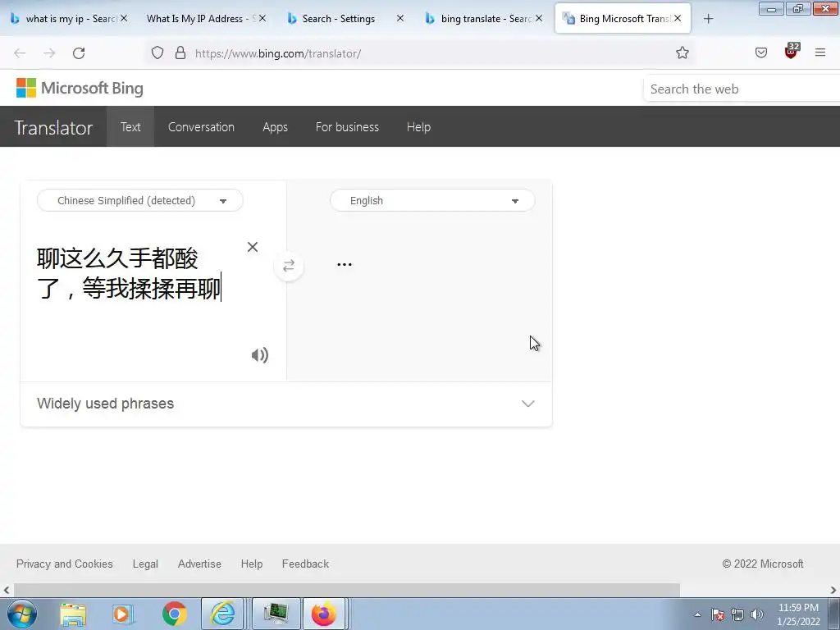Expand Widely used phrases section

click(285, 404)
